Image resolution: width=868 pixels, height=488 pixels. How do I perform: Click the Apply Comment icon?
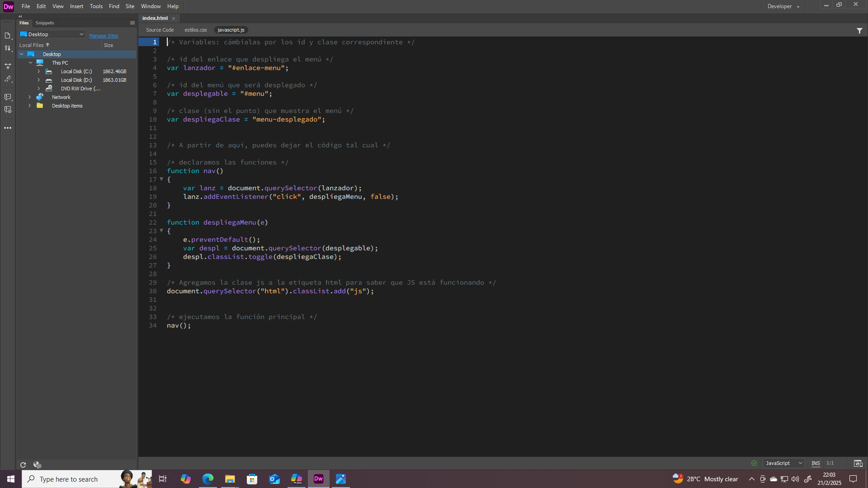(8, 97)
